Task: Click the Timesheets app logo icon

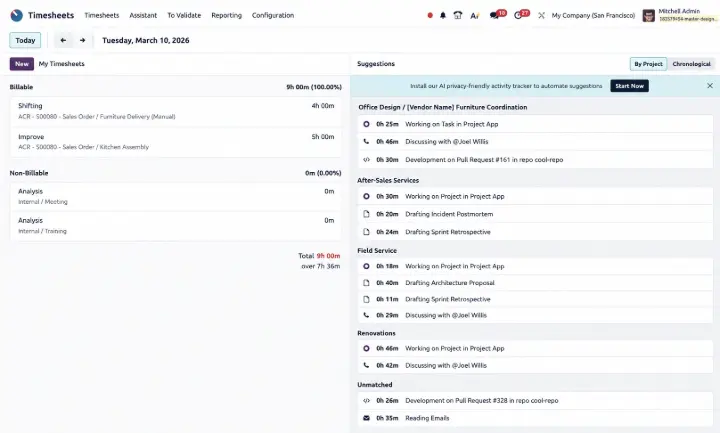Action: [17, 15]
